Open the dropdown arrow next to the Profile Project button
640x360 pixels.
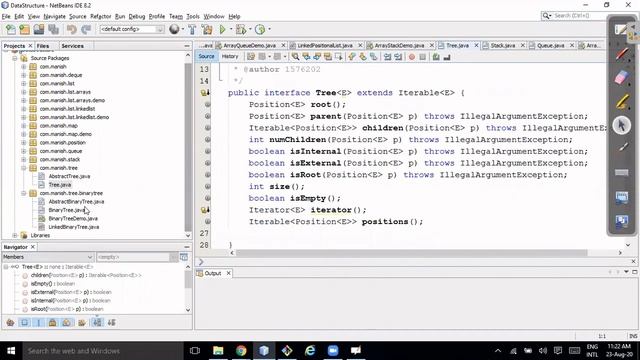click(x=269, y=29)
